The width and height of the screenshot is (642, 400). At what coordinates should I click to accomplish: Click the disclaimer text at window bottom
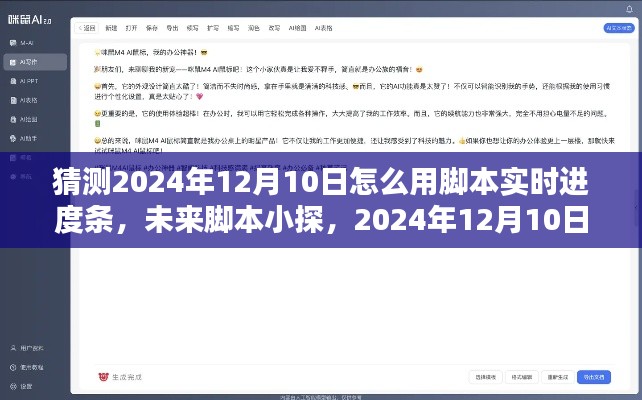(321, 397)
